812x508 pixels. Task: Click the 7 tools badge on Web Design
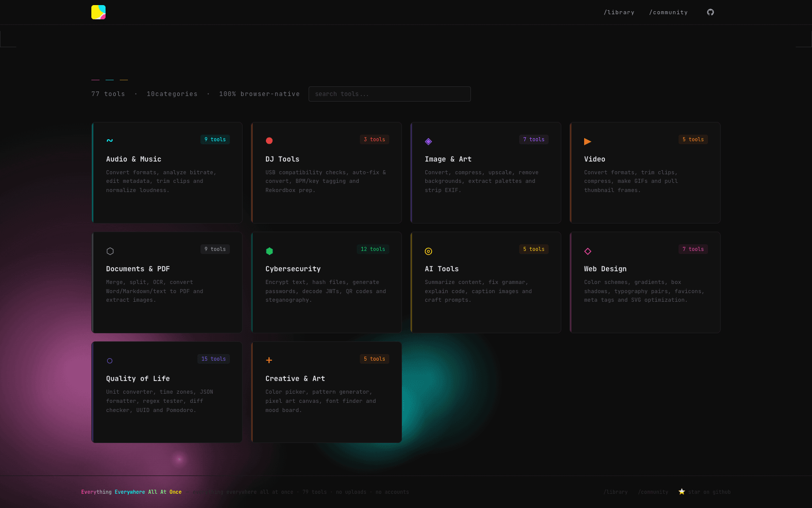pos(693,249)
